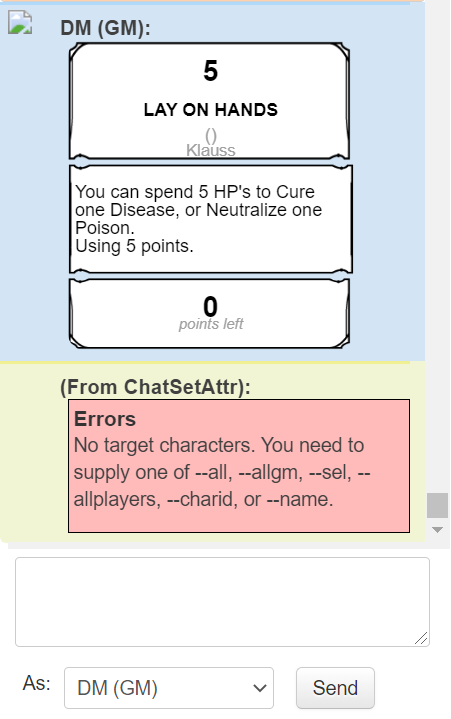
Task: Click the 'Using 5 points.' line
Action: (134, 246)
